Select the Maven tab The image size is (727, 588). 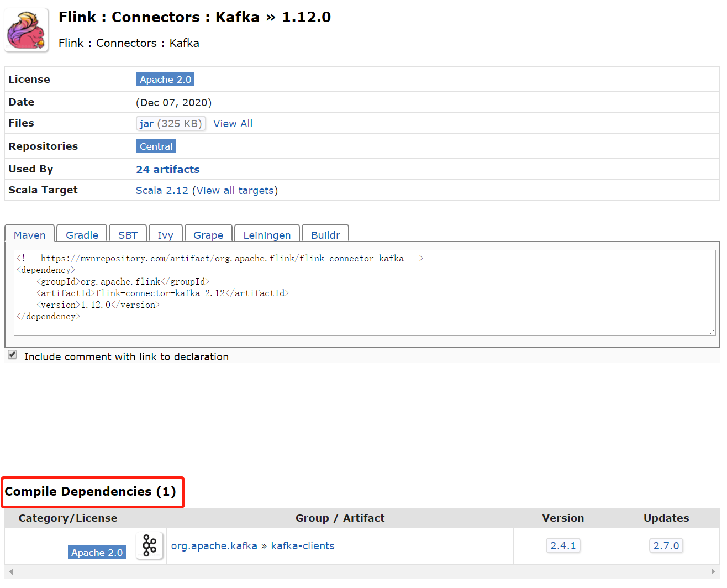[x=30, y=234]
